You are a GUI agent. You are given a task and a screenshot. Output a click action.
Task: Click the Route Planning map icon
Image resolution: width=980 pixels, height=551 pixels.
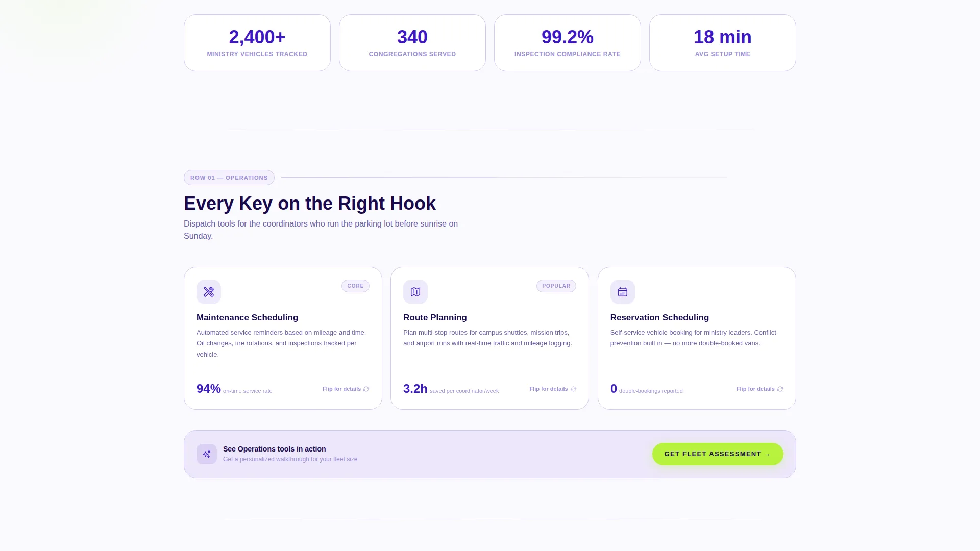pos(415,292)
